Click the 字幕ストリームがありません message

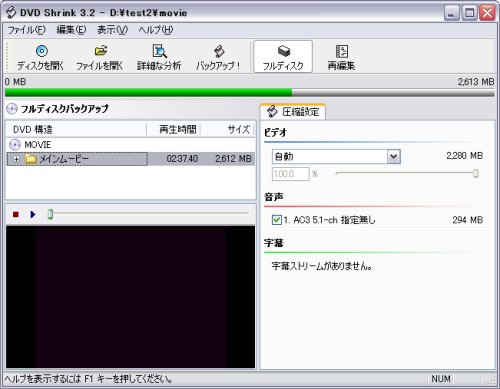322,266
